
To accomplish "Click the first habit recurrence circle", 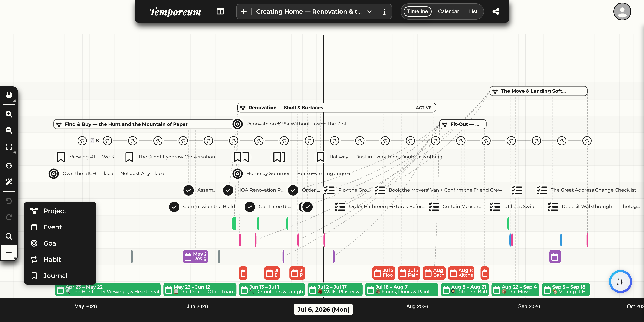I will pos(82,141).
